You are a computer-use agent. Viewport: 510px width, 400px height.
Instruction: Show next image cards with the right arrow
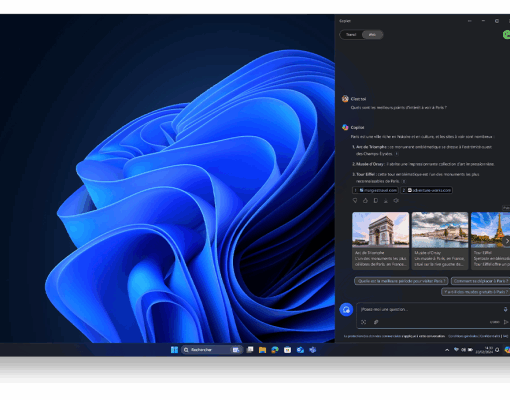point(506,241)
